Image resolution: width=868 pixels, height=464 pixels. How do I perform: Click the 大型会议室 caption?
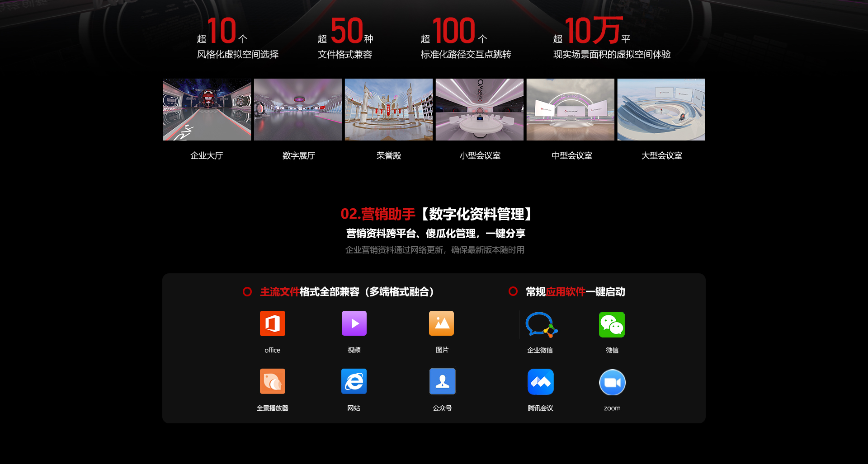662,155
